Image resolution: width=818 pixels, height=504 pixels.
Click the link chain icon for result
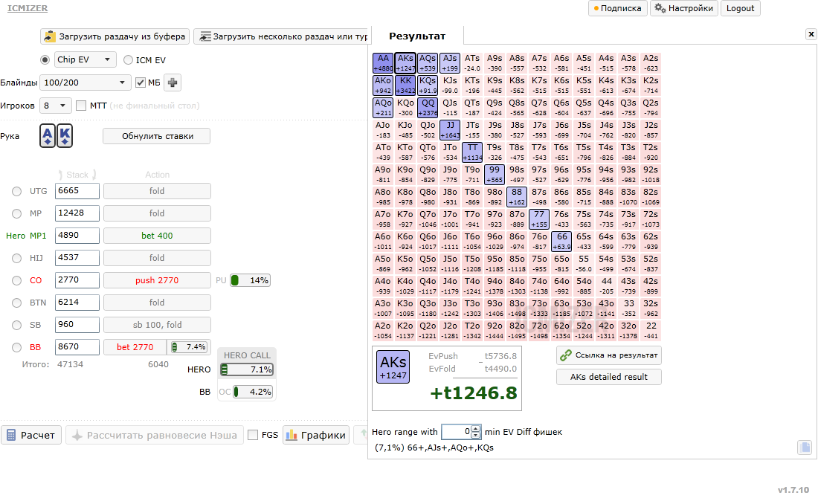tap(565, 355)
